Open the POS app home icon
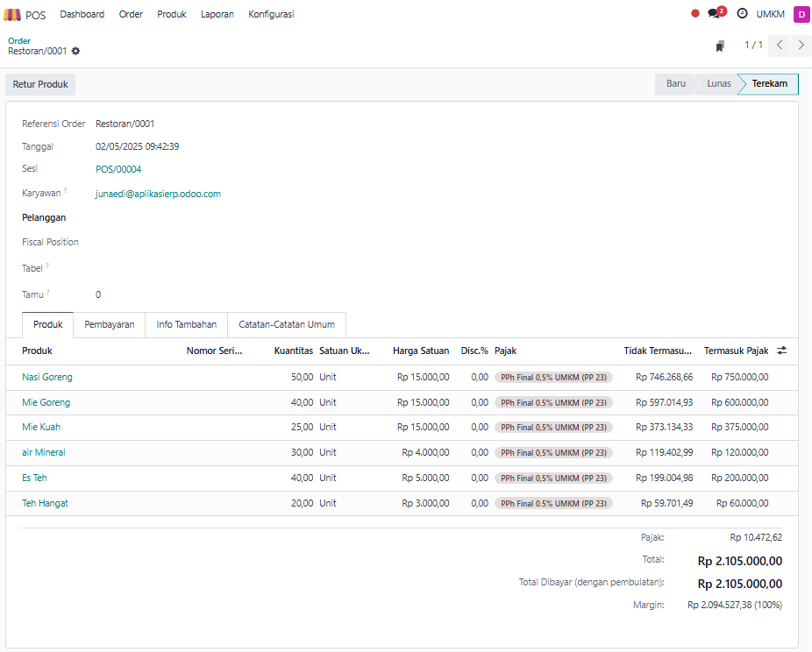Viewport: 812px width, 652px height. coord(12,15)
